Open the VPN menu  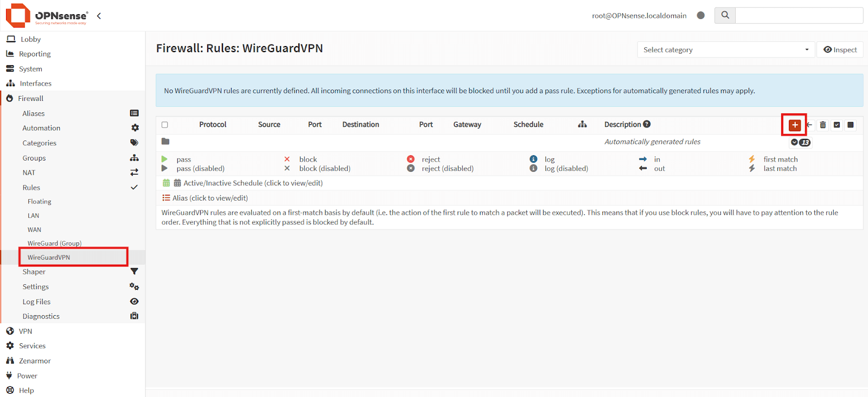(25, 331)
